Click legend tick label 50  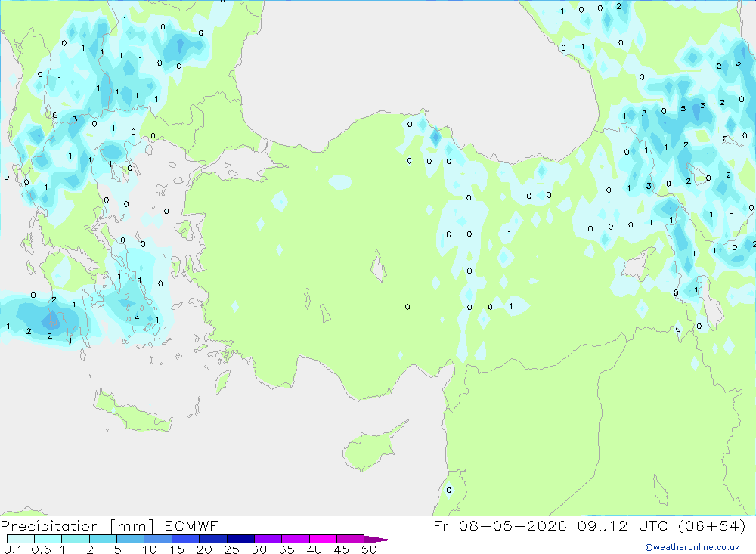pos(369,549)
